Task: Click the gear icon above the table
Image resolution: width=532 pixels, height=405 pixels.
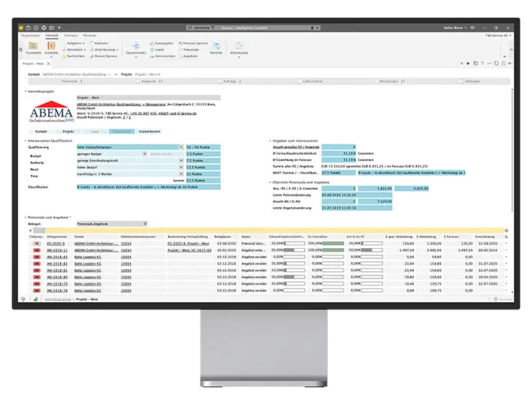Action: pyautogui.click(x=506, y=230)
